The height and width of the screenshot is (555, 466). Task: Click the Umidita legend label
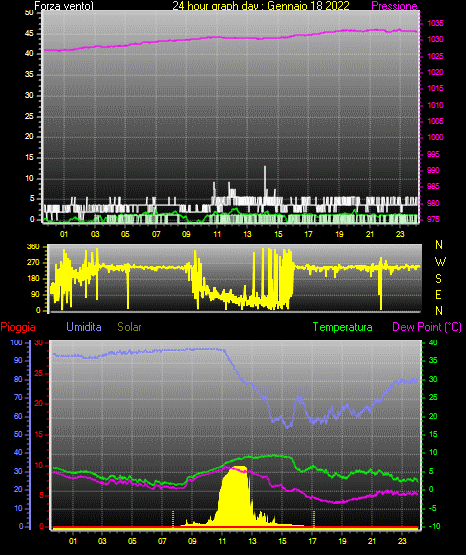(x=84, y=327)
